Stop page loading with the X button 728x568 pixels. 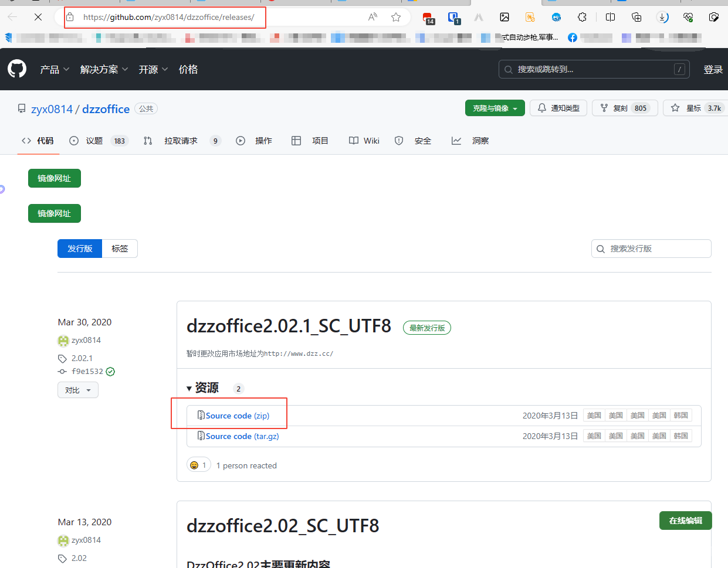point(38,17)
